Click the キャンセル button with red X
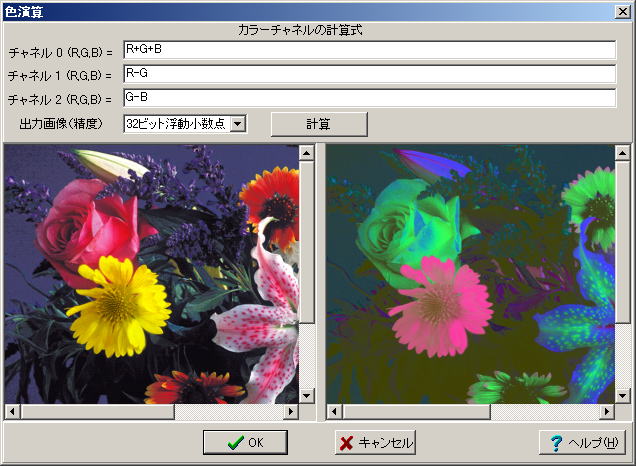 tap(375, 442)
